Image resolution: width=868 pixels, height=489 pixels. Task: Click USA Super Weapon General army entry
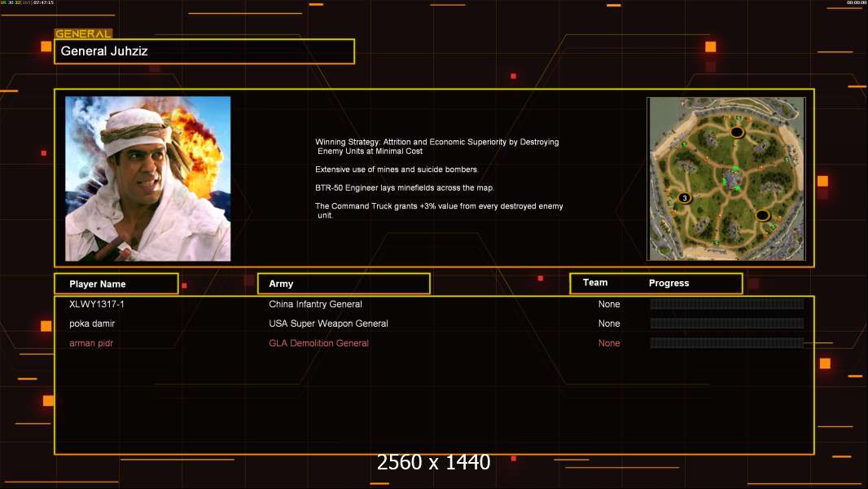[328, 324]
